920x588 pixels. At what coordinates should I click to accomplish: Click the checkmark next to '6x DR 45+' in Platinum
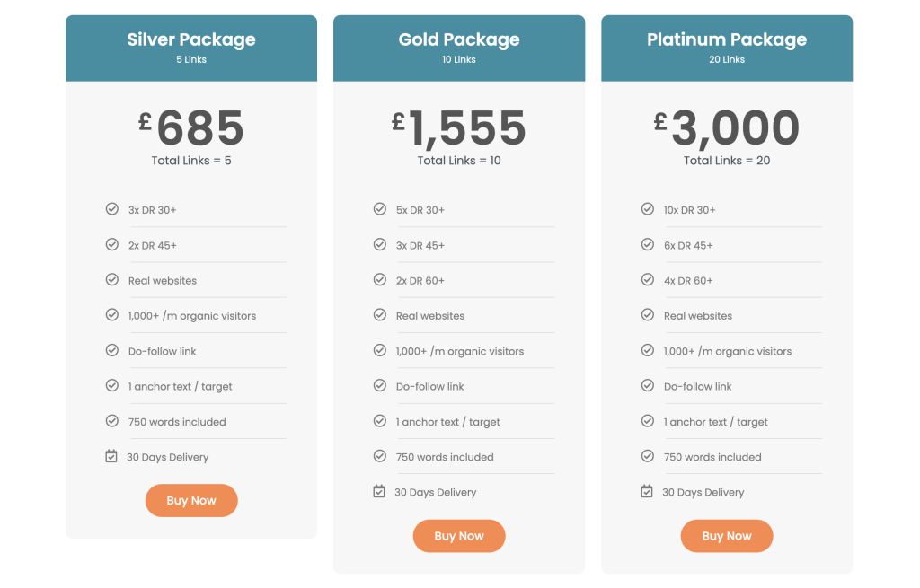click(x=647, y=244)
